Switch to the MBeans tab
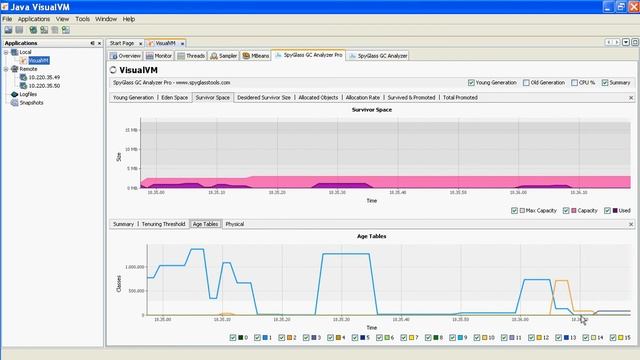 [256, 56]
